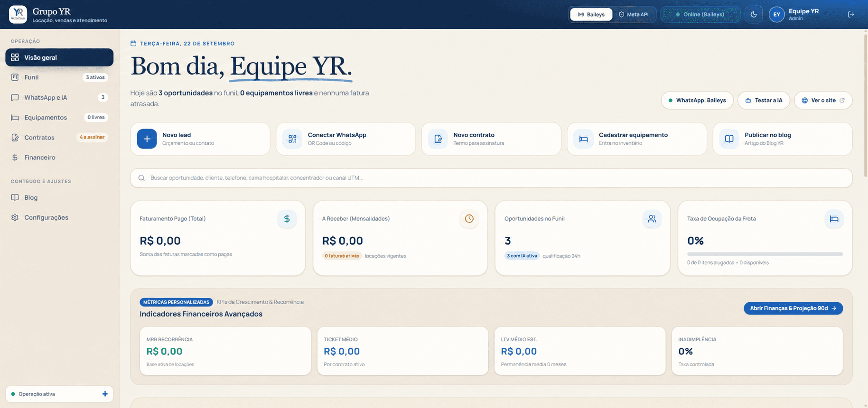This screenshot has height=408, width=868.
Task: Click the blue plus icon for Novo lead
Action: 147,139
